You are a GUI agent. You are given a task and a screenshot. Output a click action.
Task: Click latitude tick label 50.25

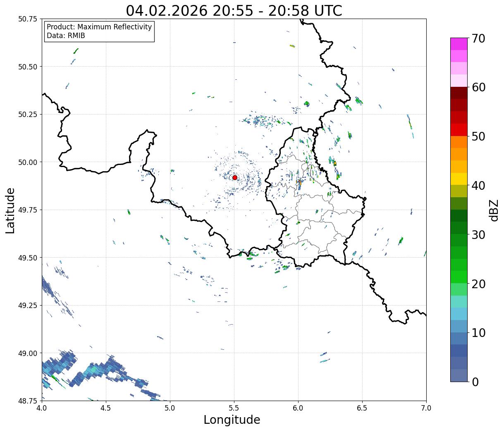pos(28,115)
